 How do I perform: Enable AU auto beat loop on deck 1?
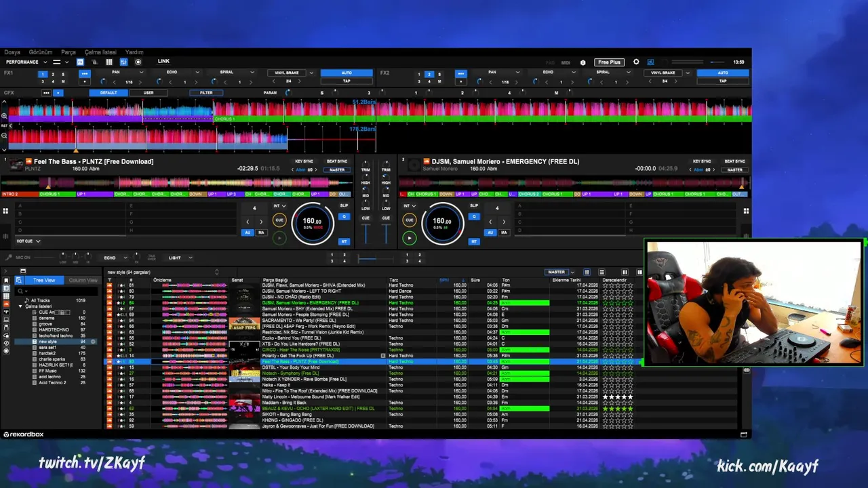tap(248, 232)
